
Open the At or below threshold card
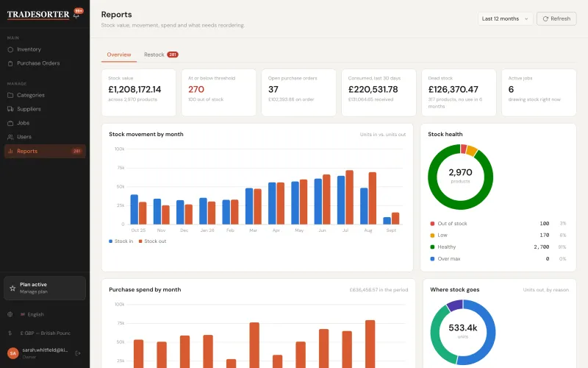click(x=218, y=93)
